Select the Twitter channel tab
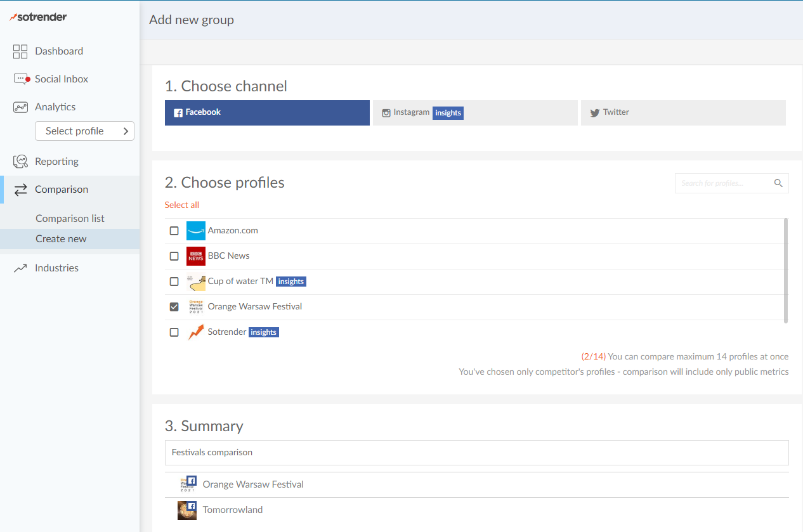 [682, 113]
